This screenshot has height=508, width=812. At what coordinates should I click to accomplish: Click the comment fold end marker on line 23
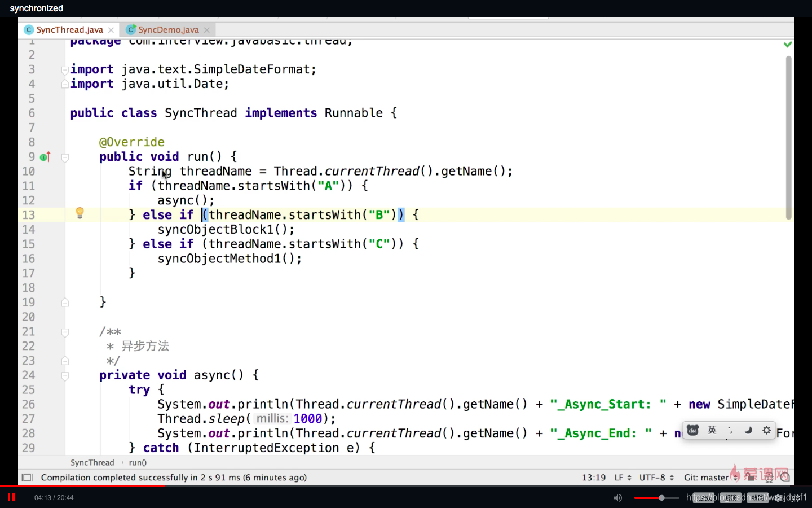[x=65, y=361]
